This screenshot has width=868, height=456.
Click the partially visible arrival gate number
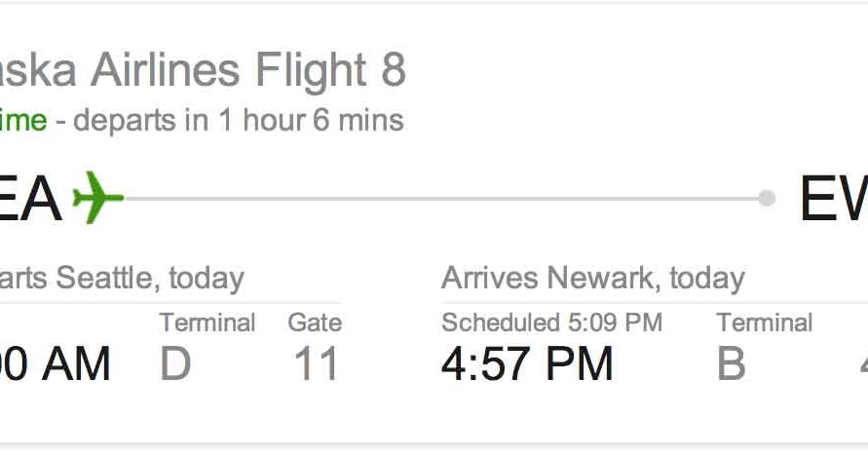click(862, 364)
